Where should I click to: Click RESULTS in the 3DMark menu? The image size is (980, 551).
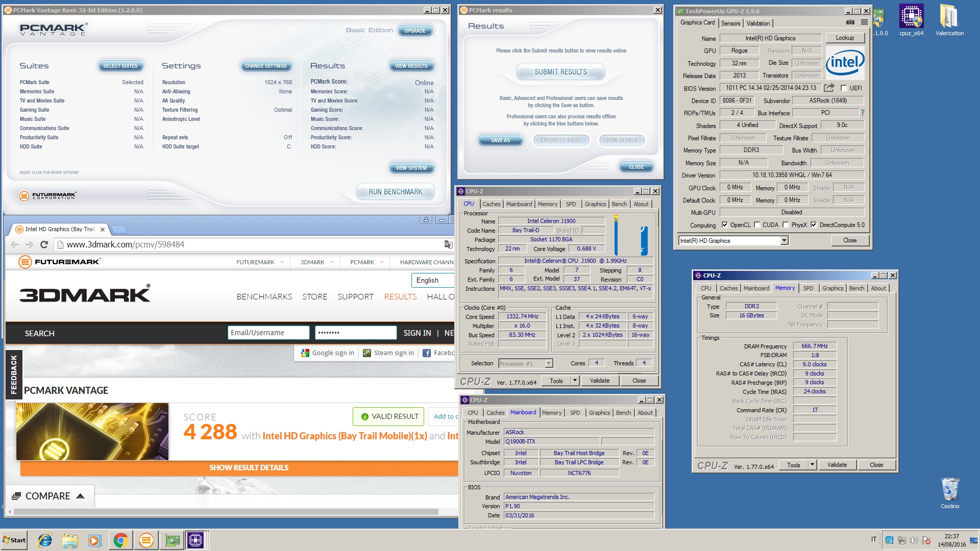pyautogui.click(x=400, y=297)
